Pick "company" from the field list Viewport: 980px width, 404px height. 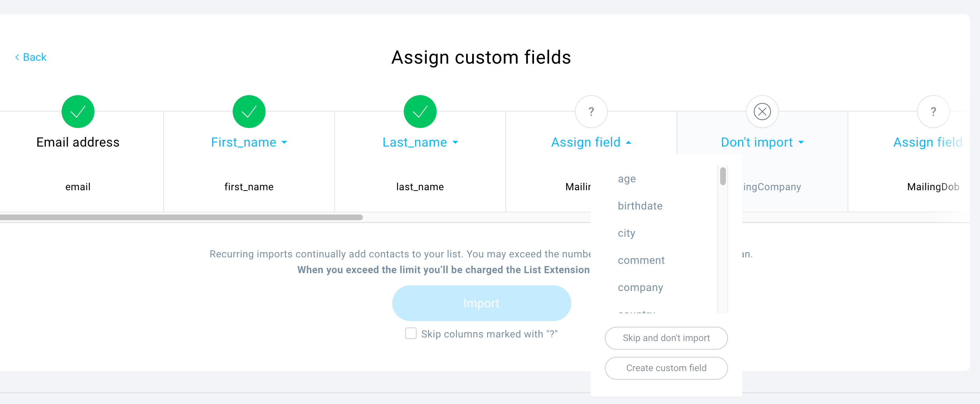[640, 287]
